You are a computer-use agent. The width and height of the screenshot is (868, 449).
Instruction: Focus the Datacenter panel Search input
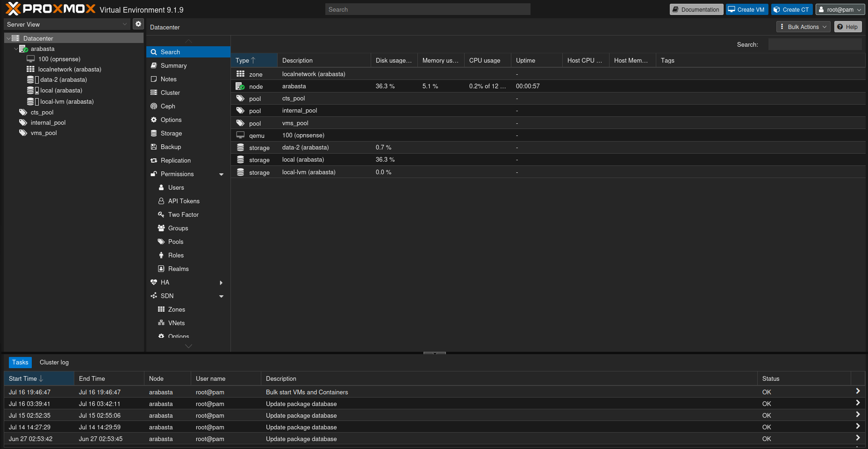(x=815, y=44)
